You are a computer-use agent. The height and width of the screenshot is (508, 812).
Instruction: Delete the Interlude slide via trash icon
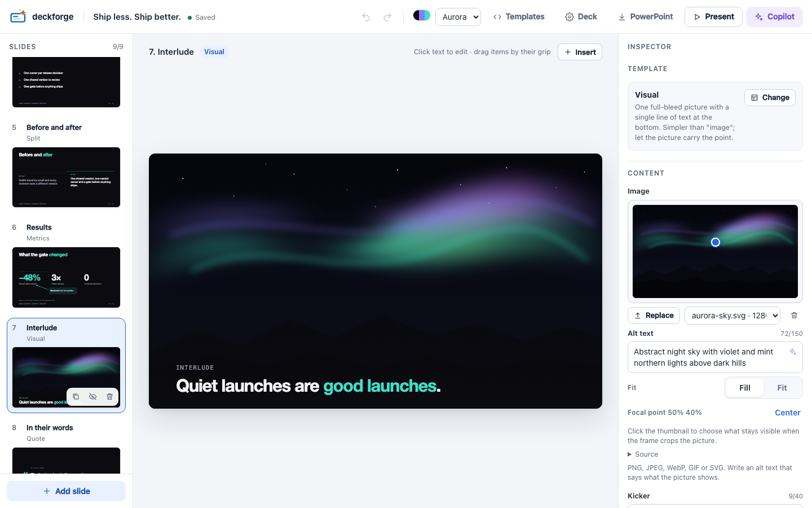[109, 397]
